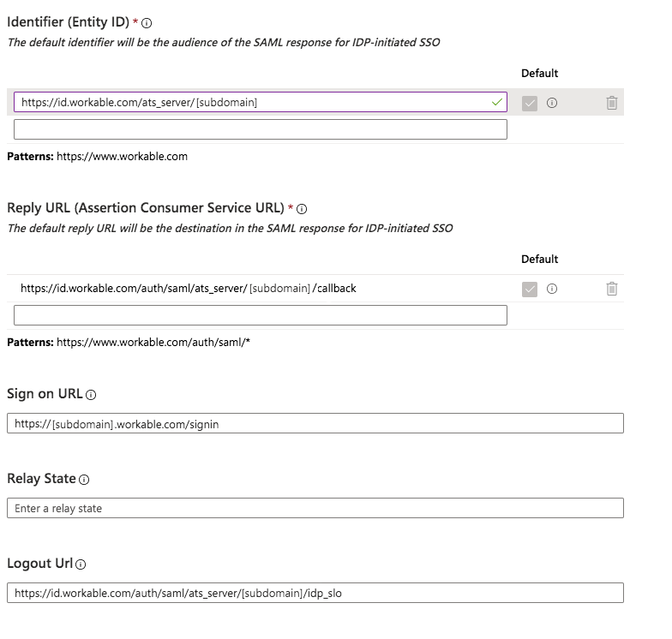Click the Identifier field containing ats_server/[subdomain]
This screenshot has width=672, height=639.
click(261, 102)
